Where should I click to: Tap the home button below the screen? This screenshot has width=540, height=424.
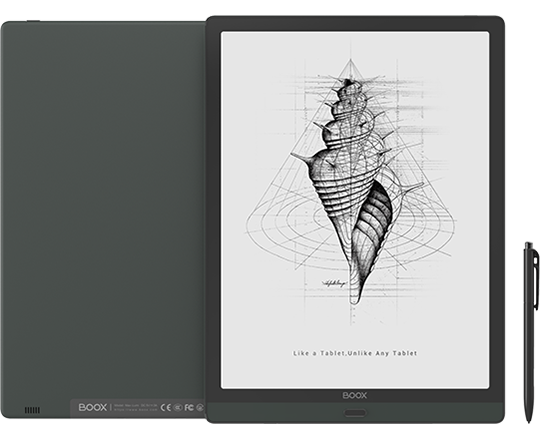coord(355,413)
